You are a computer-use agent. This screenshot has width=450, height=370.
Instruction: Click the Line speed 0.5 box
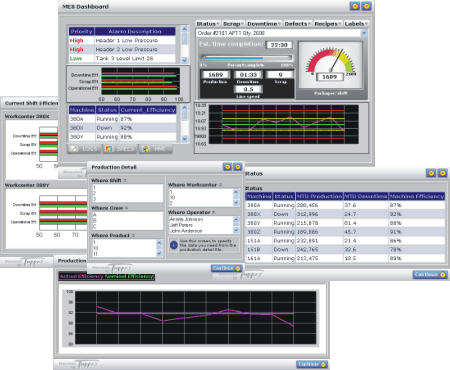248,89
